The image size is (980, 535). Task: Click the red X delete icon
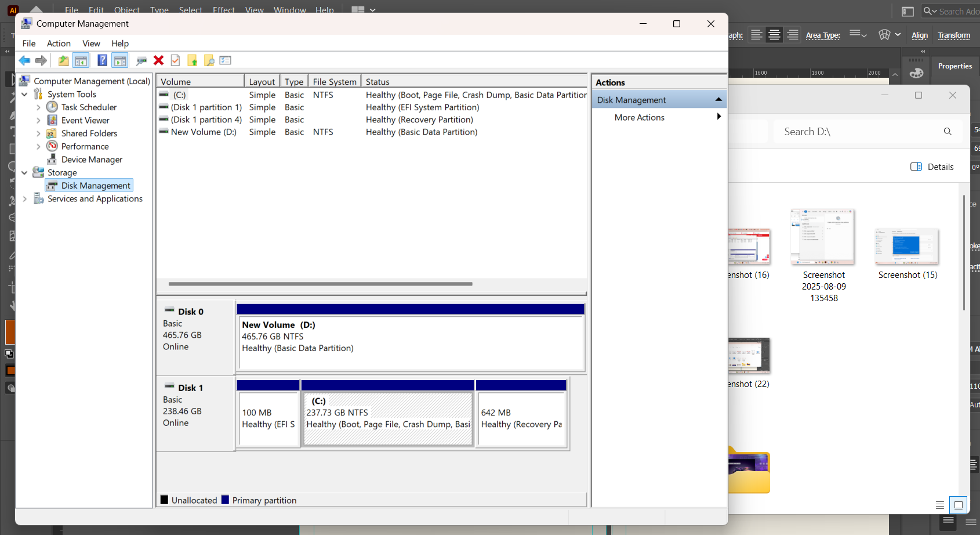click(x=158, y=60)
